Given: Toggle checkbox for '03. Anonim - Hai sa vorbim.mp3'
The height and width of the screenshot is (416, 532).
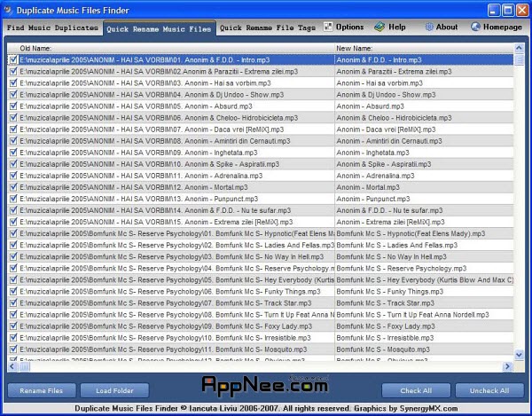Looking at the screenshot, I should click(13, 83).
